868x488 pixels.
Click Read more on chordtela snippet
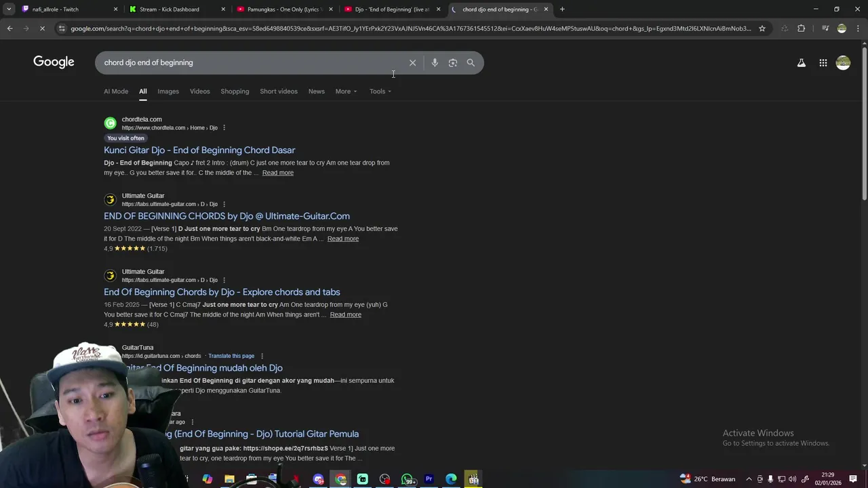pos(278,173)
